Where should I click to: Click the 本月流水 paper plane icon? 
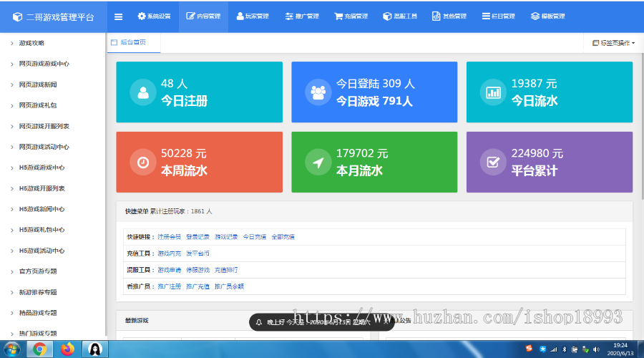(x=318, y=163)
